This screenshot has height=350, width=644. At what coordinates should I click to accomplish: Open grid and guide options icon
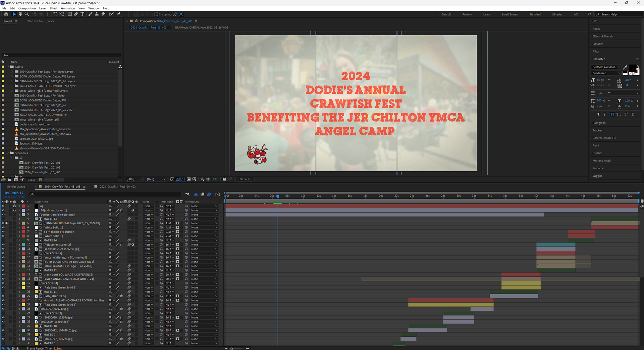coord(194,179)
